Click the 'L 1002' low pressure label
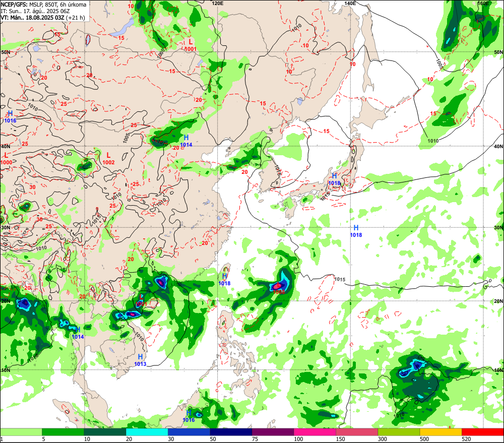This screenshot has width=504, height=443. (x=109, y=159)
